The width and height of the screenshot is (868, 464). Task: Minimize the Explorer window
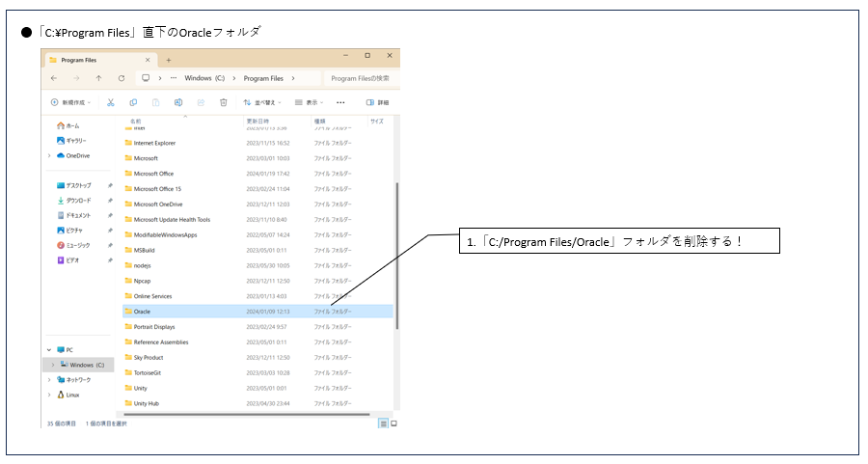pyautogui.click(x=345, y=55)
